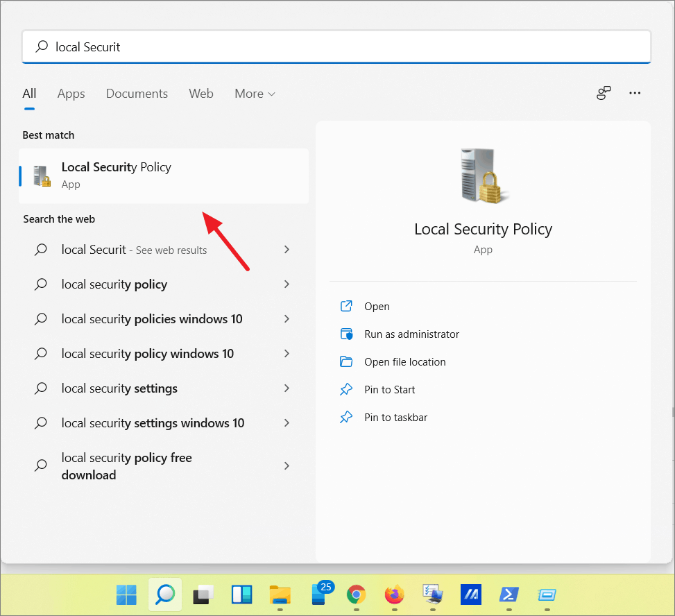Screen dimensions: 675x616
Task: Launch Chrome from the taskbar
Action: [356, 595]
